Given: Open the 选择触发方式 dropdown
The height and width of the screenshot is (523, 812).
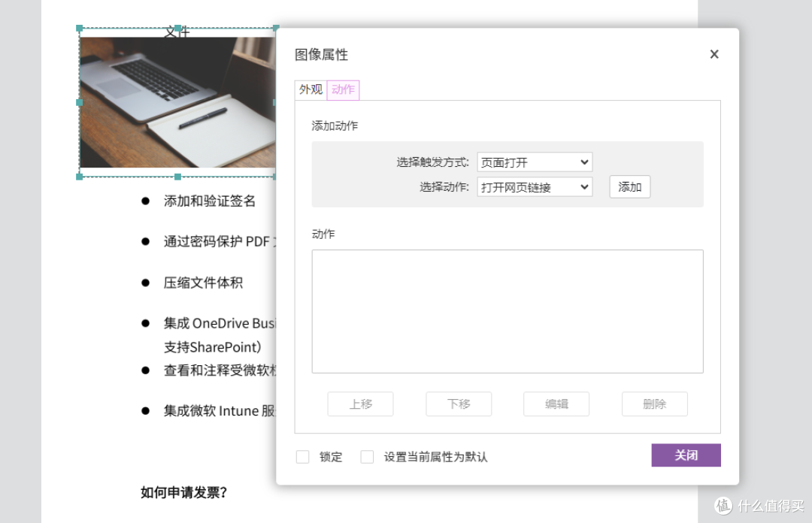Looking at the screenshot, I should tap(535, 162).
